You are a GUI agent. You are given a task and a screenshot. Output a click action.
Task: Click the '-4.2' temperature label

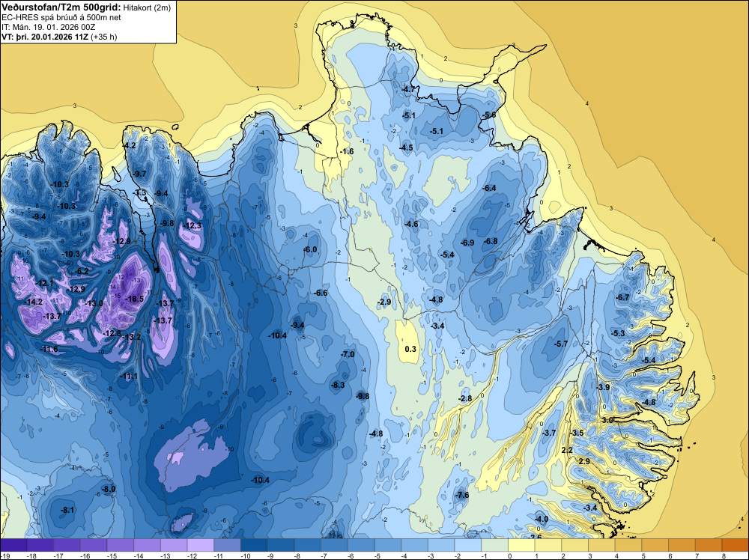(129, 145)
